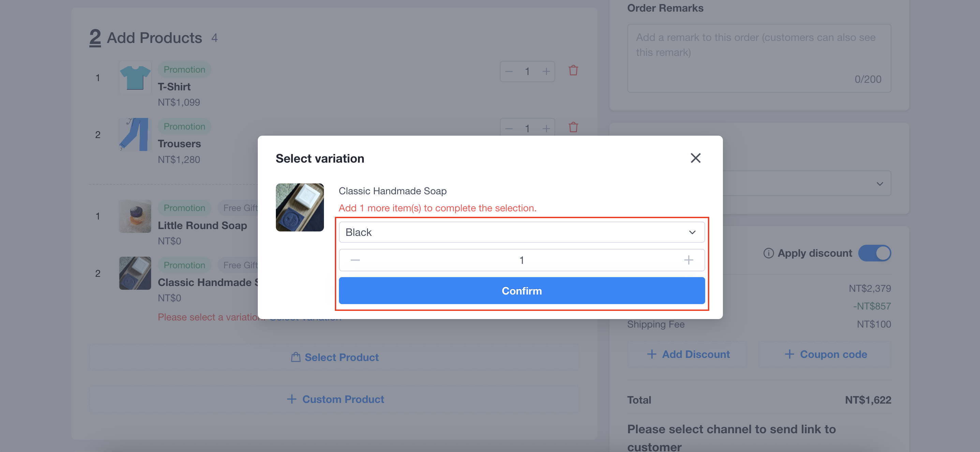Click the Classic Handmade Soap dialog thumbnail
Screen dimensions: 980x452
300,208
